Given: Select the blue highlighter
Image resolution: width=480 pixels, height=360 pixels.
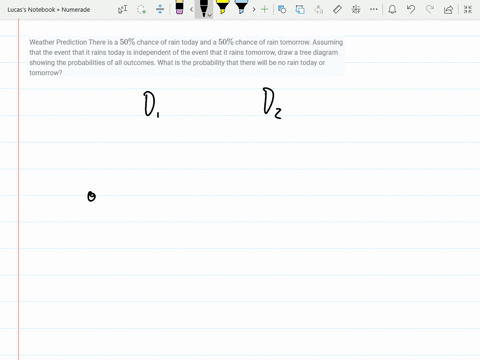Looking at the screenshot, I should click(x=241, y=7).
